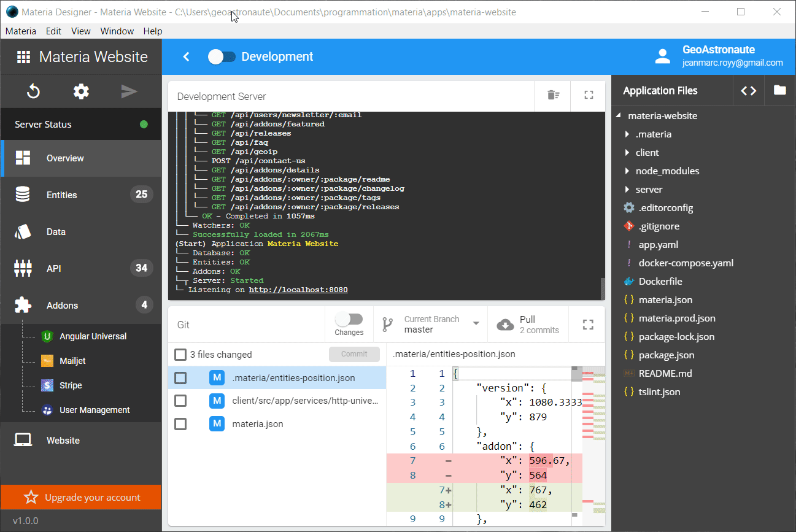Check the http-universal service file checkbox
The width and height of the screenshot is (796, 532).
pos(180,401)
